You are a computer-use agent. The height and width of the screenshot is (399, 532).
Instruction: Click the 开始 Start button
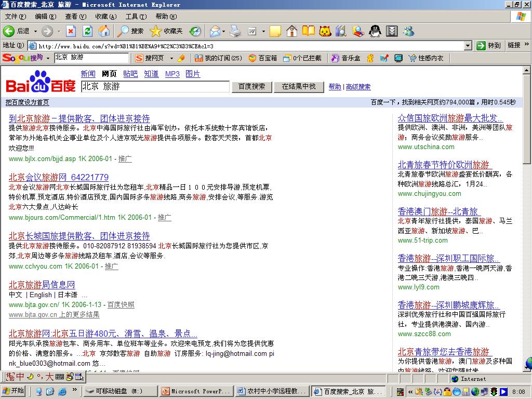click(14, 391)
